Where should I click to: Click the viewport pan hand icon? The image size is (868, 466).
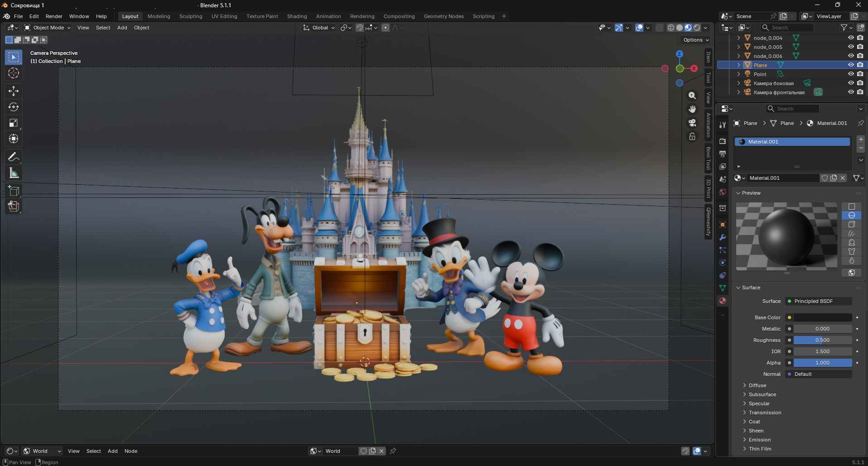692,109
